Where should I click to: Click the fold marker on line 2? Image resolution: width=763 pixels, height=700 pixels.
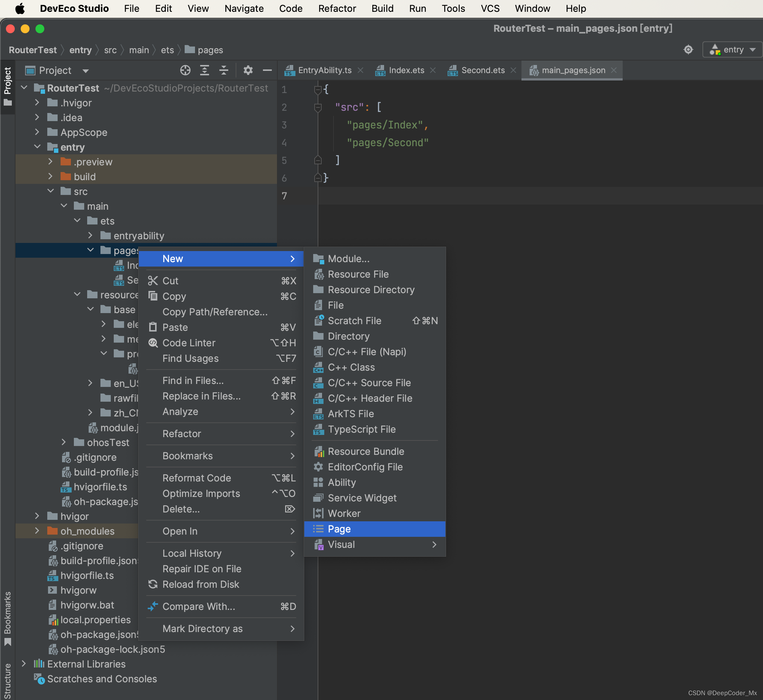318,107
